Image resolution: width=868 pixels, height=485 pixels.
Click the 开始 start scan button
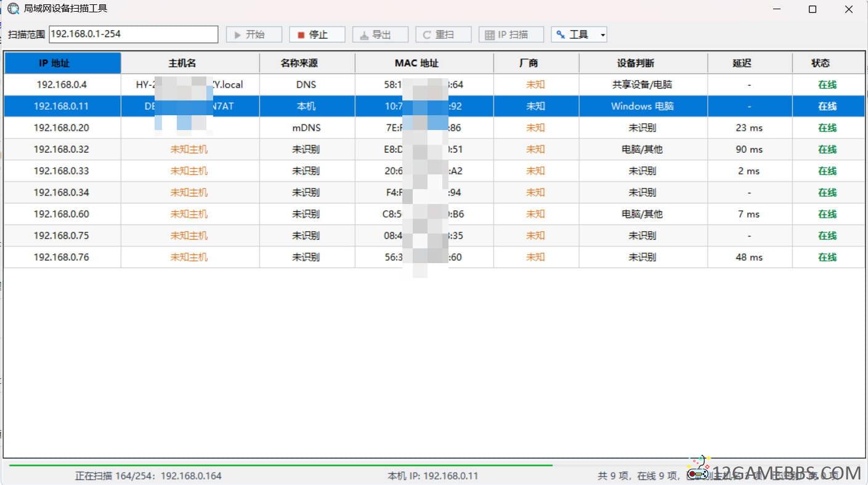254,35
